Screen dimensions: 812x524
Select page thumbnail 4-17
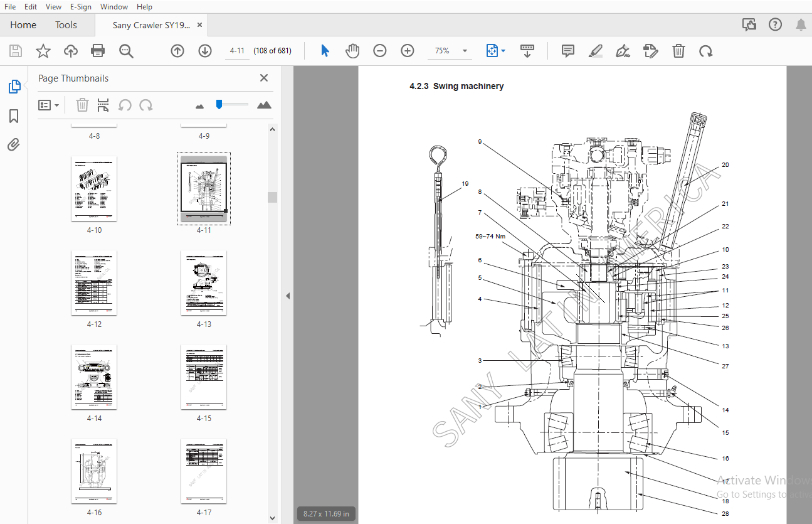coord(204,471)
